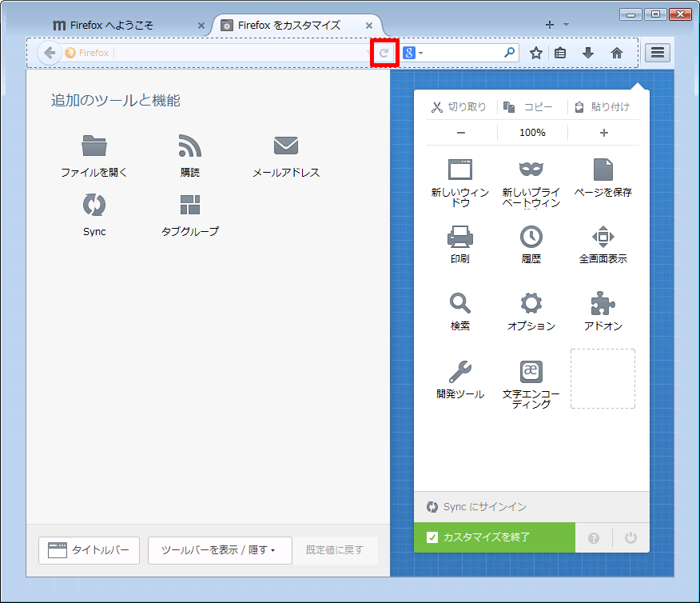Click the カスタマイズを終了 button
700x603 pixels.
(495, 537)
